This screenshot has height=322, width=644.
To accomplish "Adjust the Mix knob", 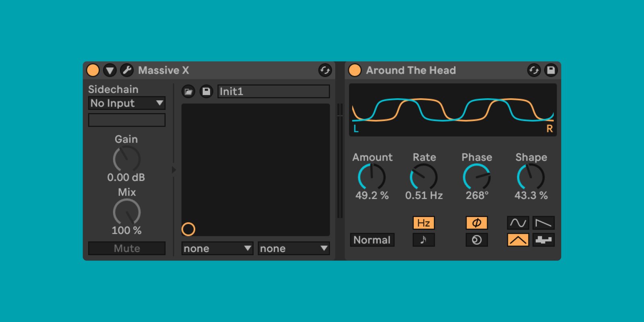I will point(127,212).
